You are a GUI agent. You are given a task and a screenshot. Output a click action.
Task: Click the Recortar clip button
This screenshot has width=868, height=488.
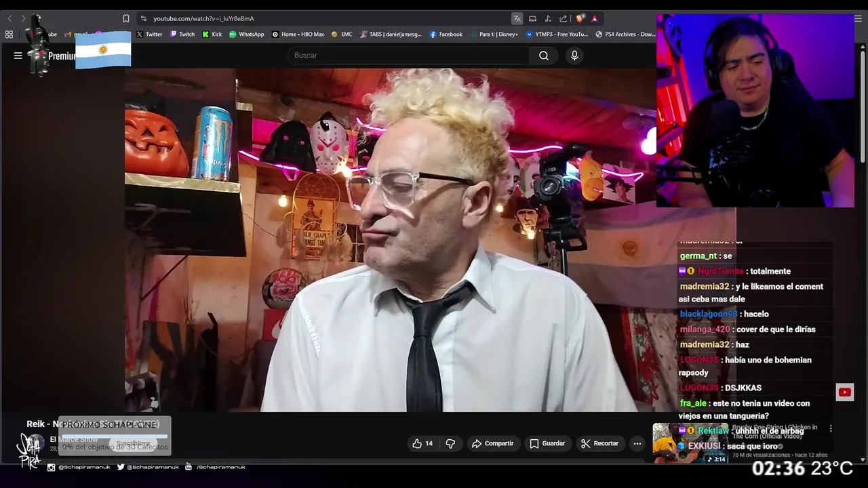(x=600, y=443)
